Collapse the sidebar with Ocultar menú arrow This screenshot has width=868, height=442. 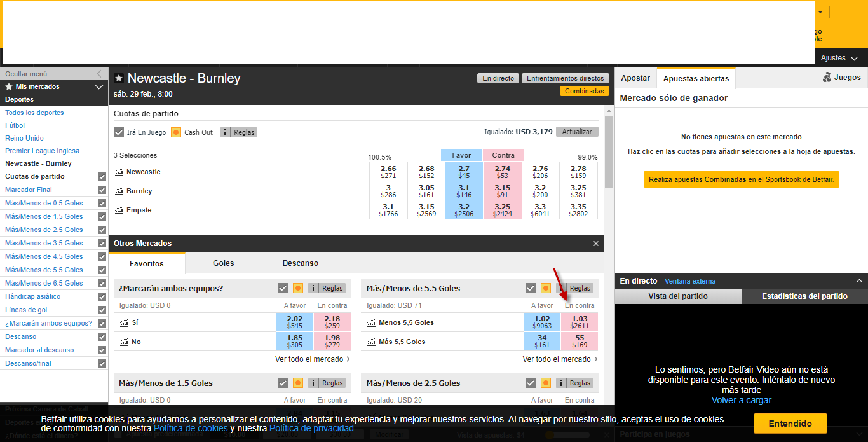98,74
